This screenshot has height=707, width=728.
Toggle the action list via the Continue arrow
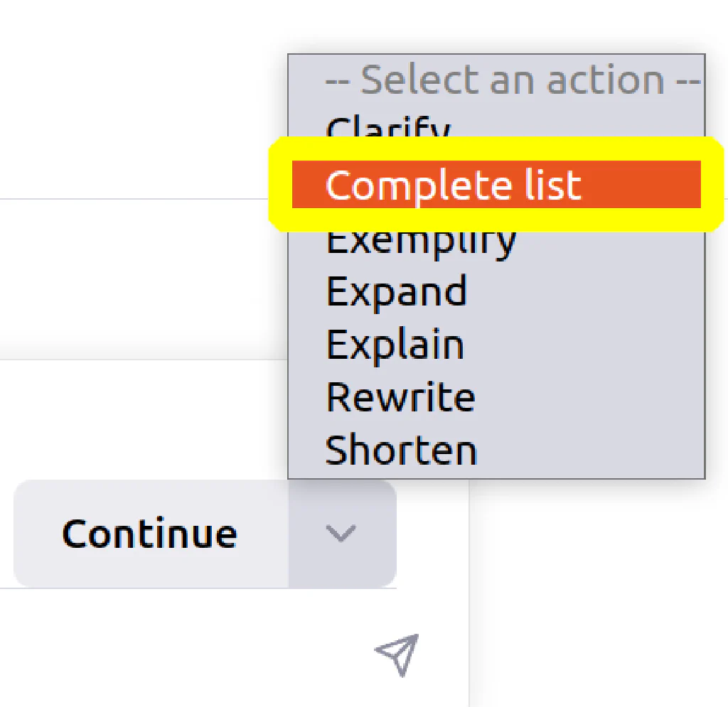click(342, 534)
